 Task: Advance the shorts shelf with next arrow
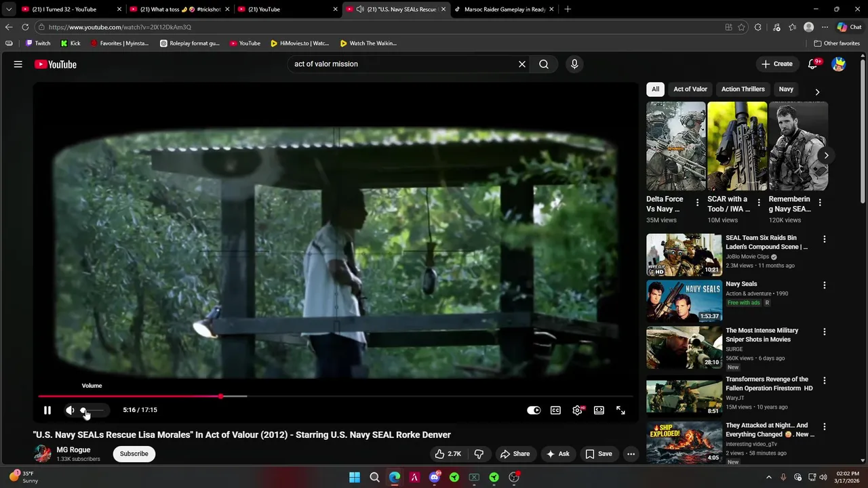pyautogui.click(x=826, y=155)
